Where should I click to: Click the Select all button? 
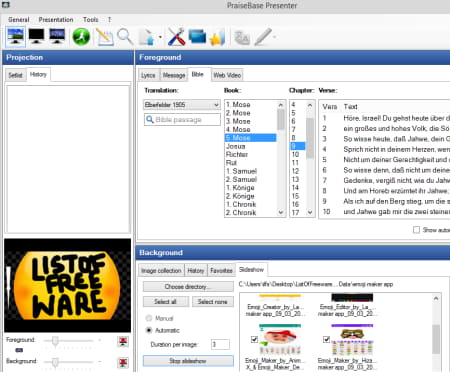pyautogui.click(x=166, y=302)
